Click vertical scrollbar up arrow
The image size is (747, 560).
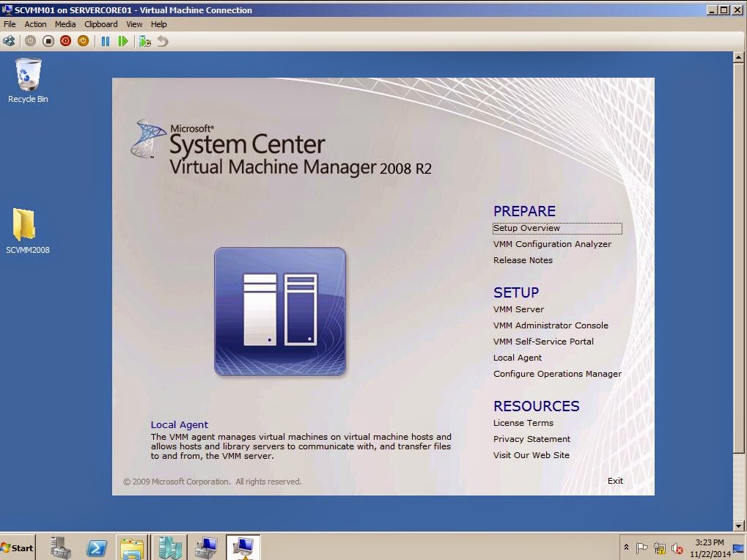[738, 58]
